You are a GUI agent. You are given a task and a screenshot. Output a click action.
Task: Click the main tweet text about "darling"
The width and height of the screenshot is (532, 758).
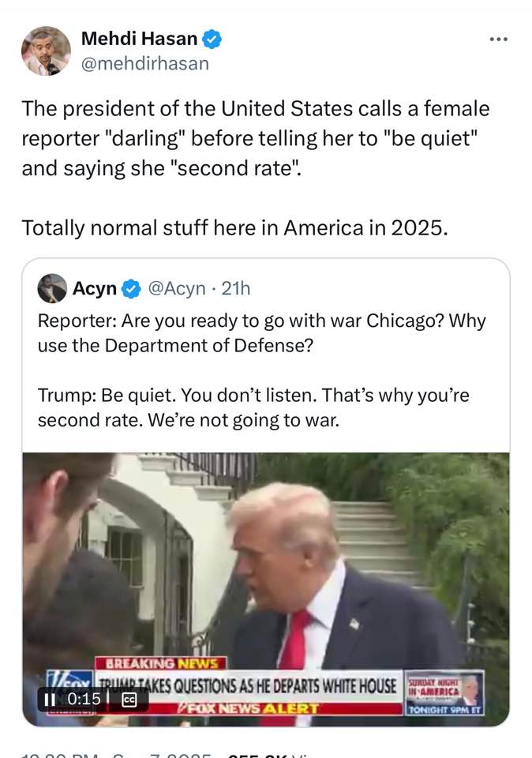256,168
